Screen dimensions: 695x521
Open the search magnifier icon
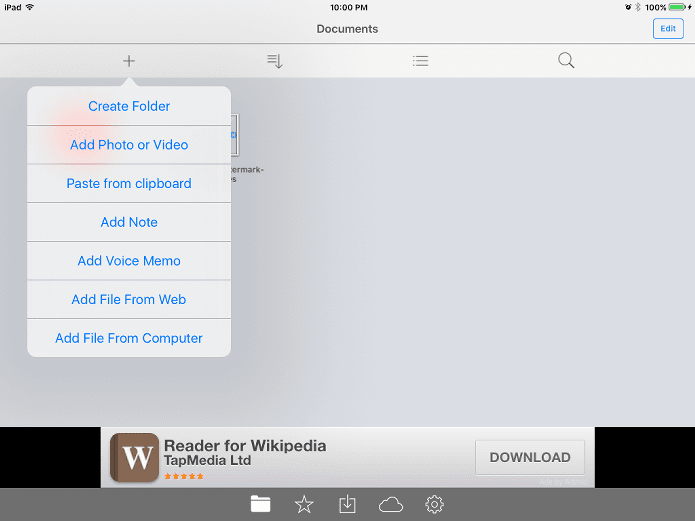click(566, 60)
